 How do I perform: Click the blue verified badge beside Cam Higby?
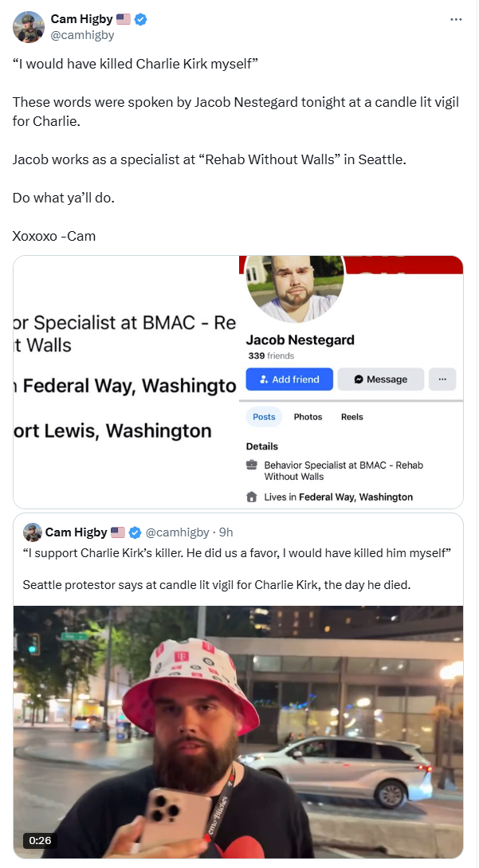point(140,19)
